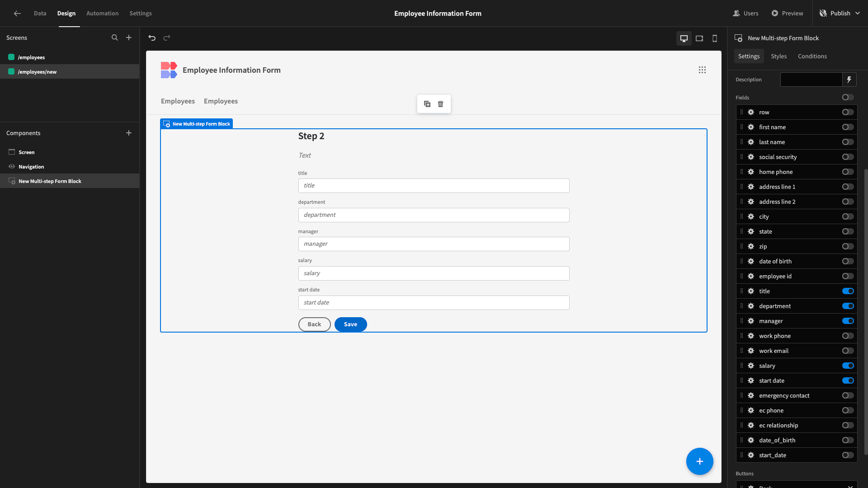The height and width of the screenshot is (488, 868).
Task: Switch to the Conditions tab
Action: coord(812,56)
